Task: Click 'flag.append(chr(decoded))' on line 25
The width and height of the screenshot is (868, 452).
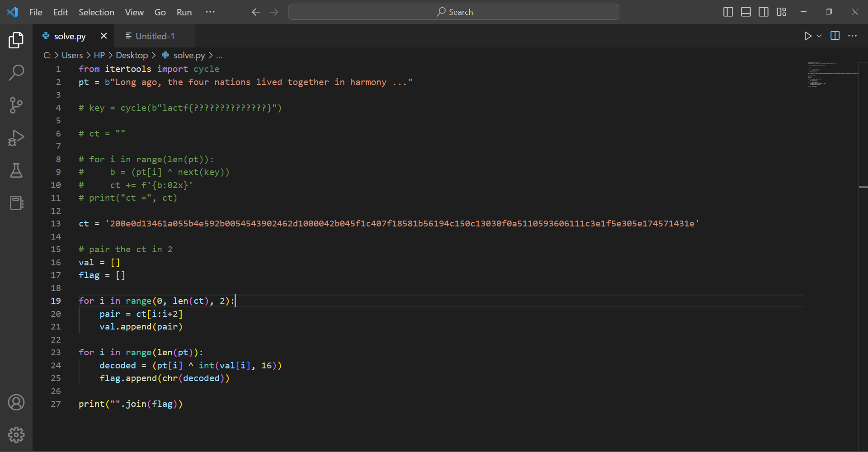Action: click(165, 378)
